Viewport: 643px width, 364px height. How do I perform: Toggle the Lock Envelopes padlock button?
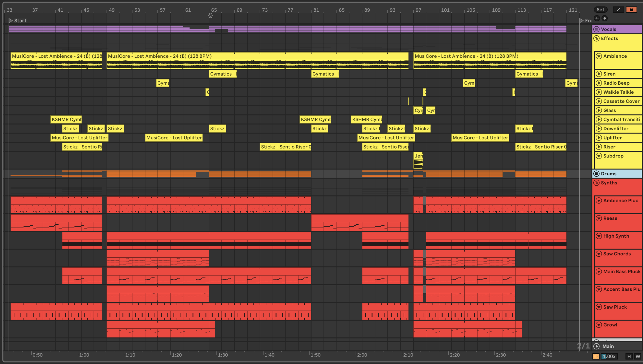point(631,10)
